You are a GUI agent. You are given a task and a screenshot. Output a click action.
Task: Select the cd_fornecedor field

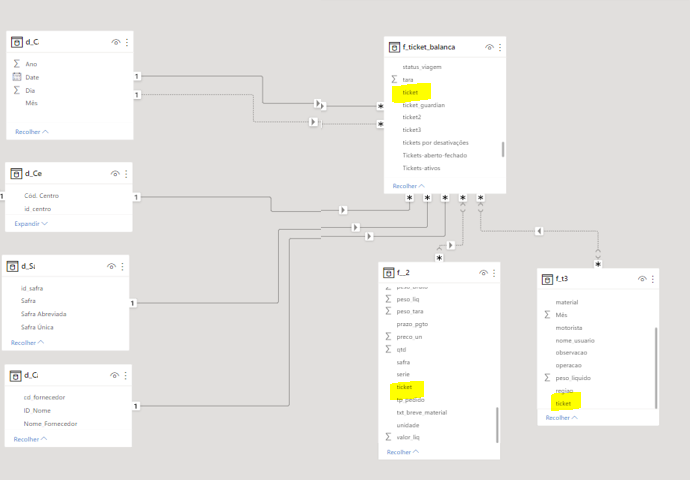coord(44,397)
